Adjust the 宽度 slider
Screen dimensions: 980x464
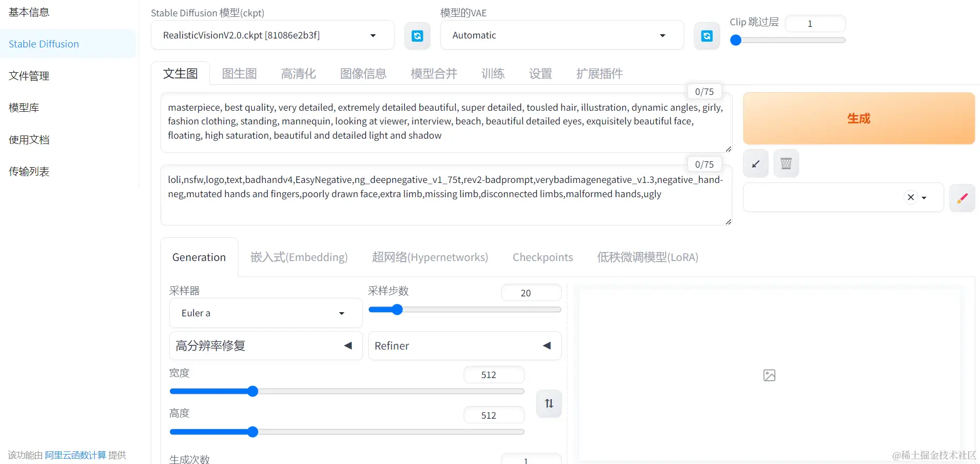point(347,391)
